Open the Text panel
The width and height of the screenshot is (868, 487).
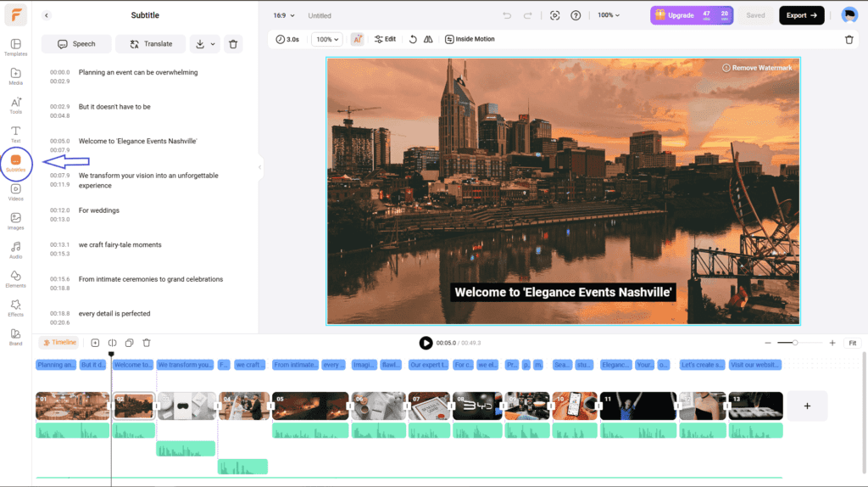click(15, 134)
